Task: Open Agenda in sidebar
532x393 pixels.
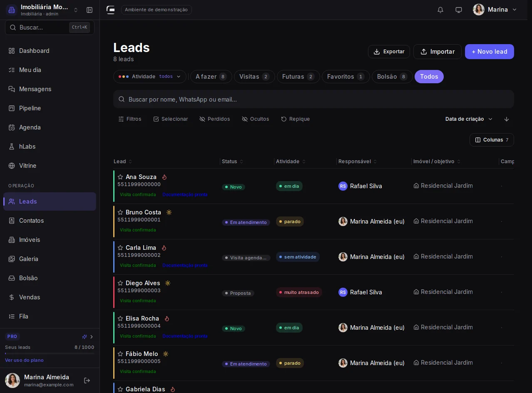Action: (50, 127)
